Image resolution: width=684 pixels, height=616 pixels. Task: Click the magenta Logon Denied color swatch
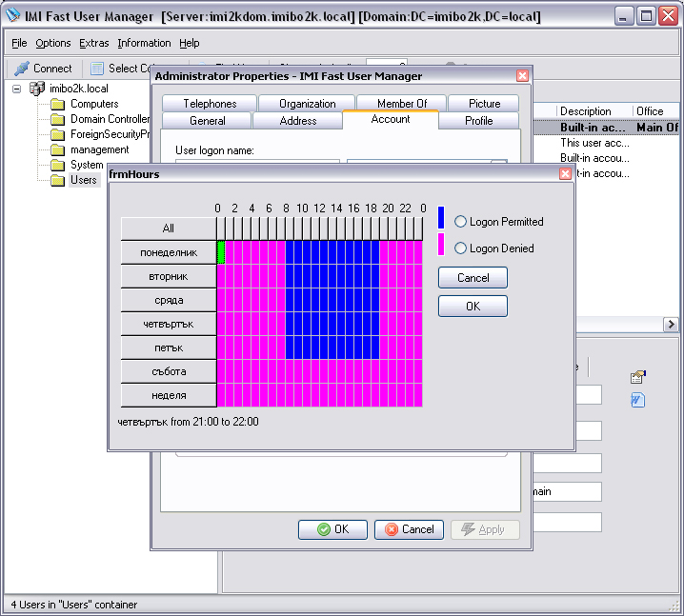[441, 244]
